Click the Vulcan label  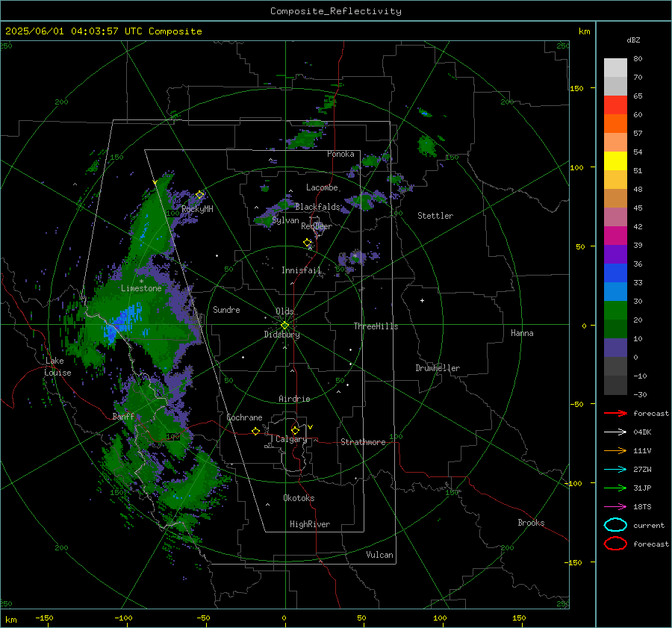coord(379,555)
